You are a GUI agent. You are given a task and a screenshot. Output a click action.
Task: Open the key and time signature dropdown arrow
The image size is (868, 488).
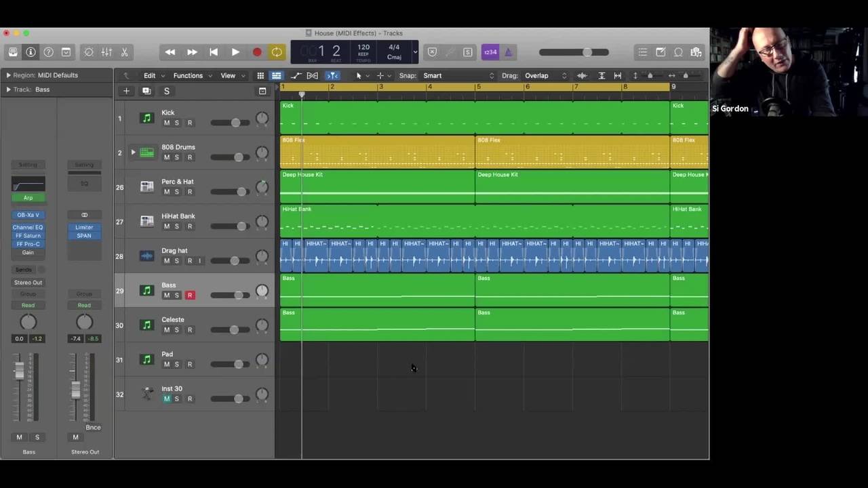pos(415,52)
